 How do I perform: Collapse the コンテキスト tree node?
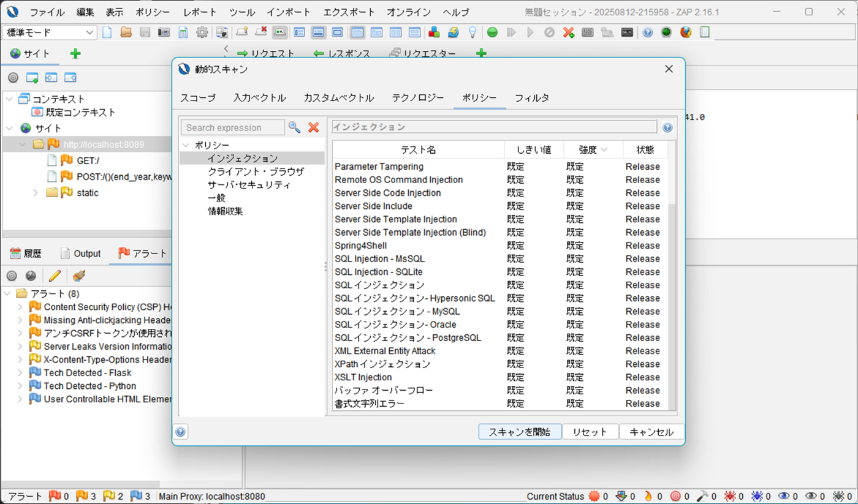[x=9, y=99]
